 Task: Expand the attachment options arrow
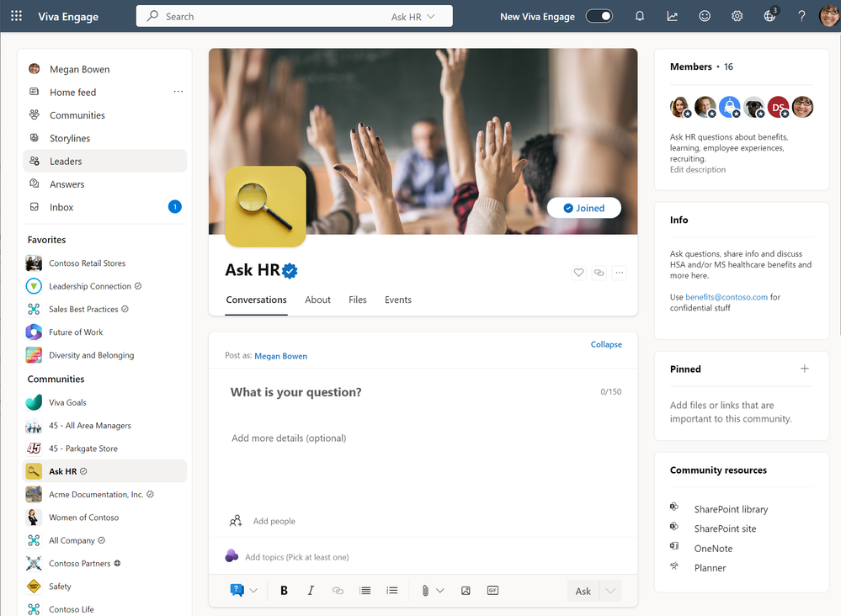tap(439, 590)
